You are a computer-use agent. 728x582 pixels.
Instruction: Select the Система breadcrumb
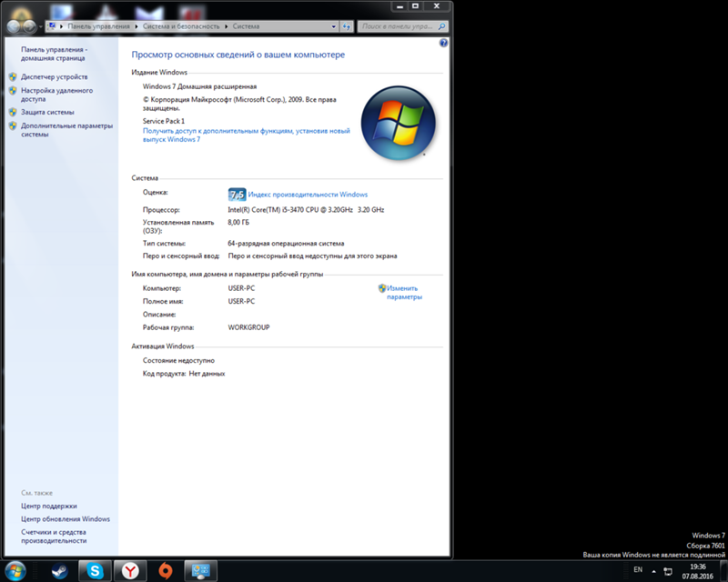coord(246,26)
